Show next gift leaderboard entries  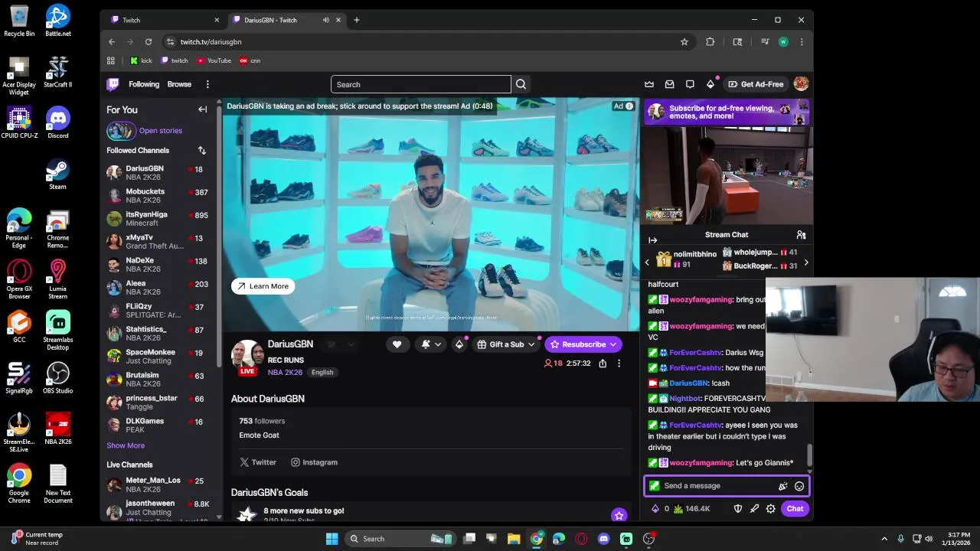point(806,262)
